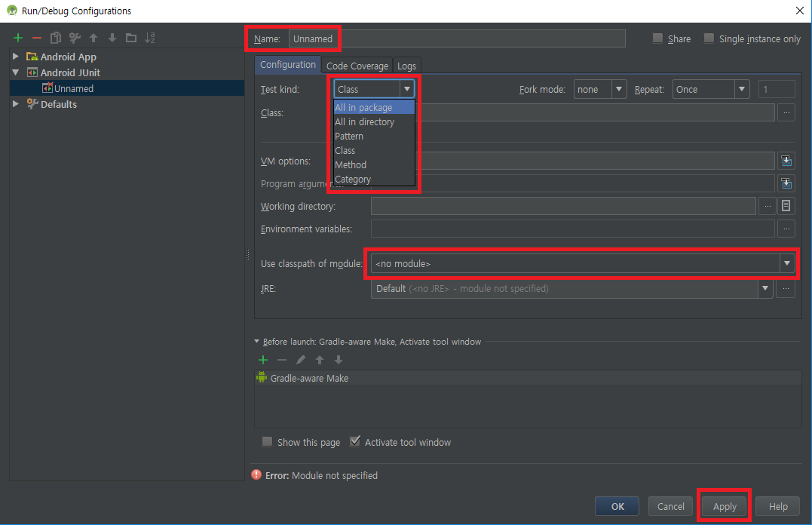This screenshot has height=525, width=812.
Task: Switch to the Code Coverage tab
Action: pos(357,66)
